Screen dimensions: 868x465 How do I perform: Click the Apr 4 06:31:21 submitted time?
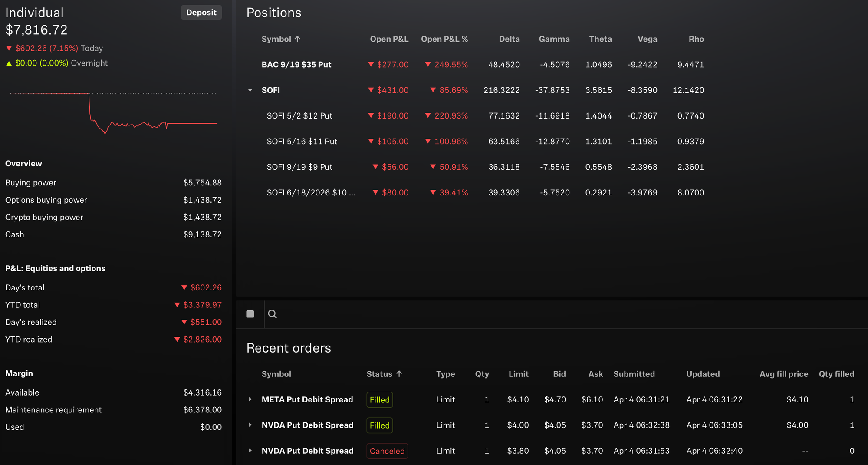coord(641,399)
